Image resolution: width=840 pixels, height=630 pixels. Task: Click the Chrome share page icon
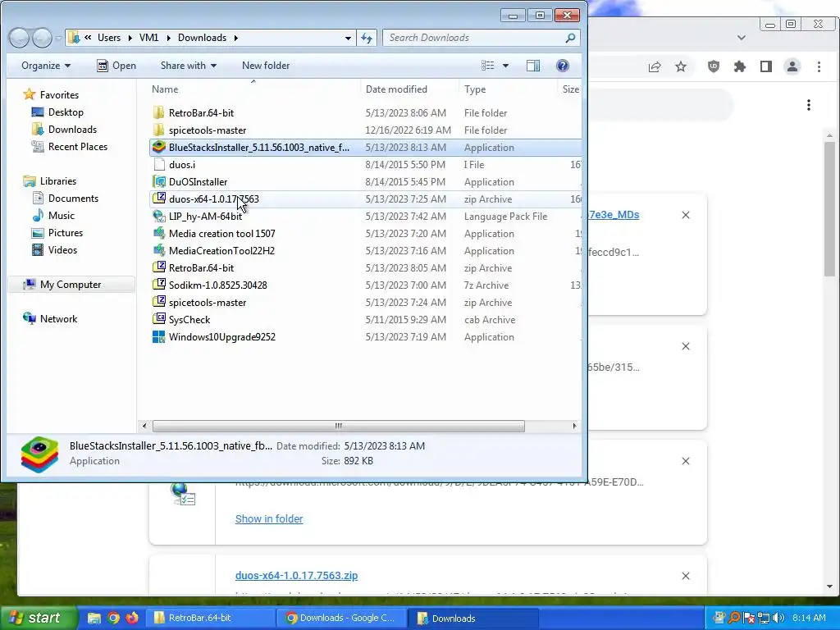[655, 67]
